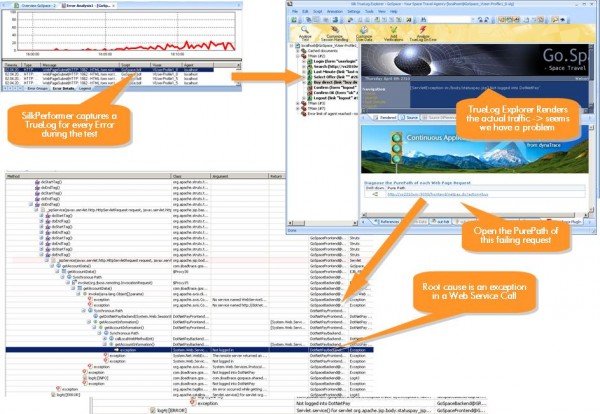Expand Logout link tree node
This screenshot has width=600, height=414.
pyautogui.click(x=304, y=98)
